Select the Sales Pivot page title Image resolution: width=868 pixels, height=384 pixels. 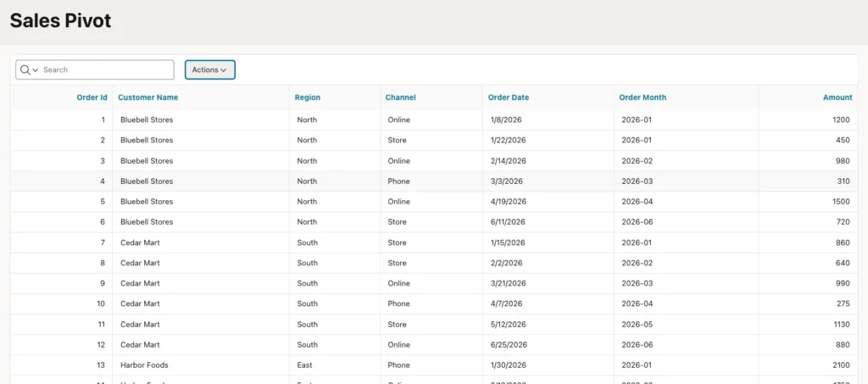pos(61,20)
